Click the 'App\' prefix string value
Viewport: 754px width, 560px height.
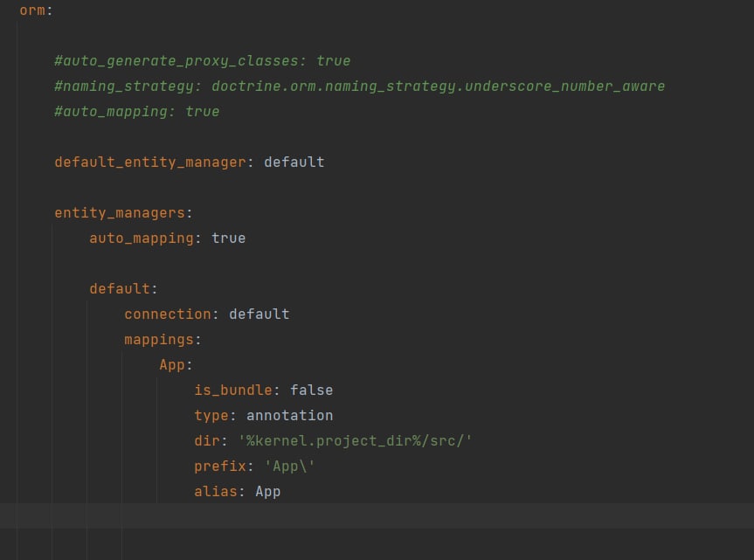point(290,467)
